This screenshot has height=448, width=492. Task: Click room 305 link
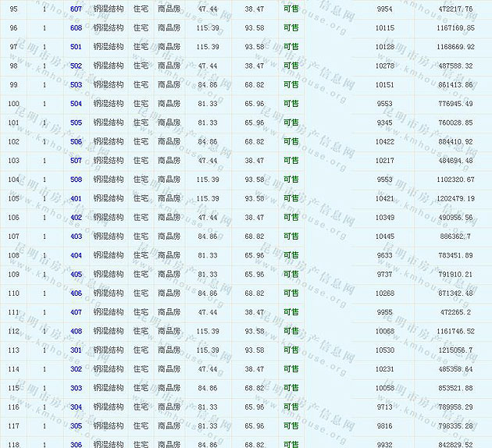(76, 426)
